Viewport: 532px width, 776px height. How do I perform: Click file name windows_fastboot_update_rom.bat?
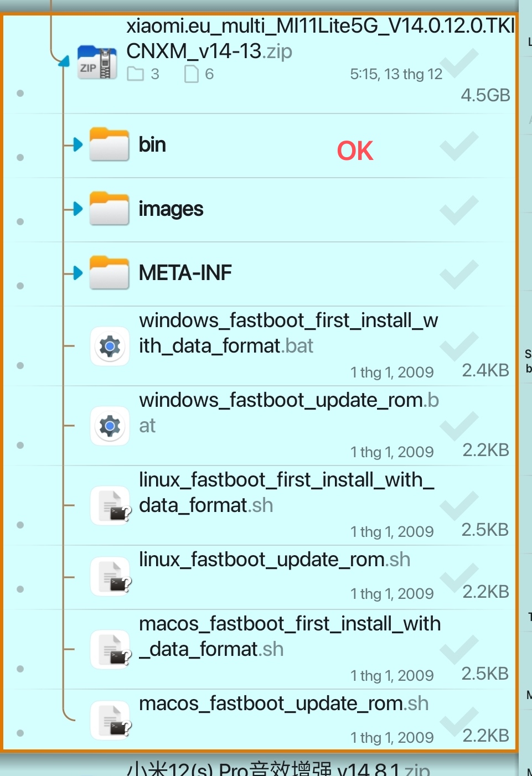(288, 413)
